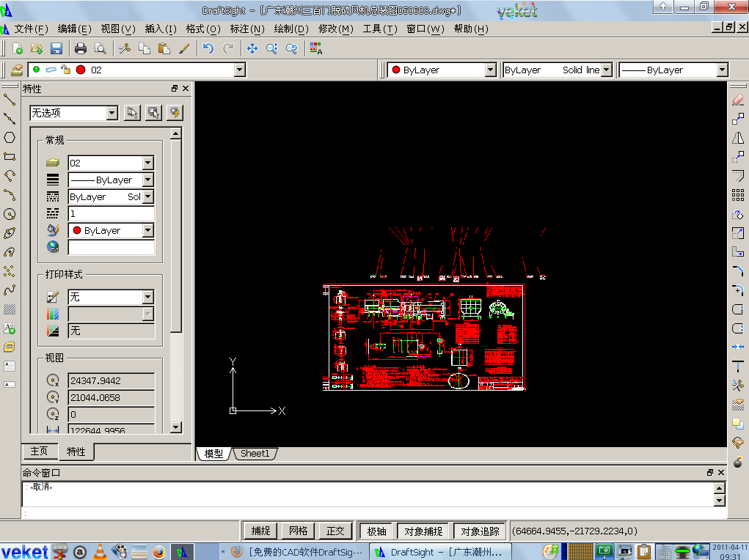Expand the 无选项 selection dropdown

click(112, 113)
